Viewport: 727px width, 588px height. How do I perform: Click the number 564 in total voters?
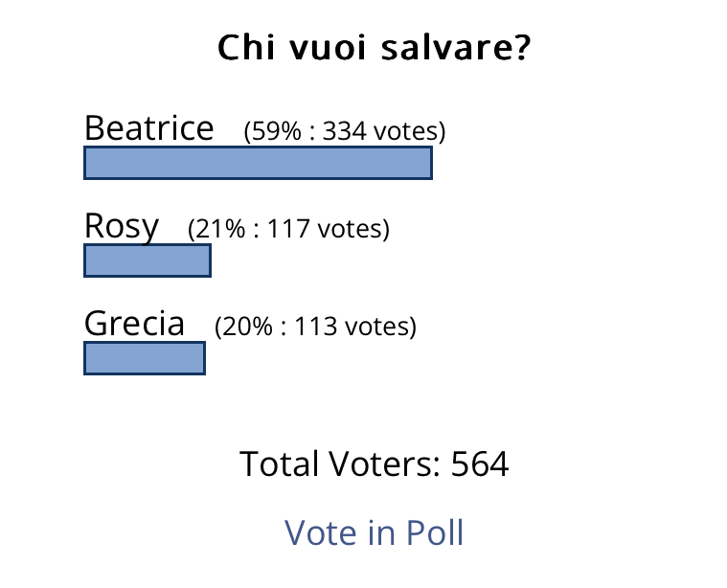click(480, 464)
